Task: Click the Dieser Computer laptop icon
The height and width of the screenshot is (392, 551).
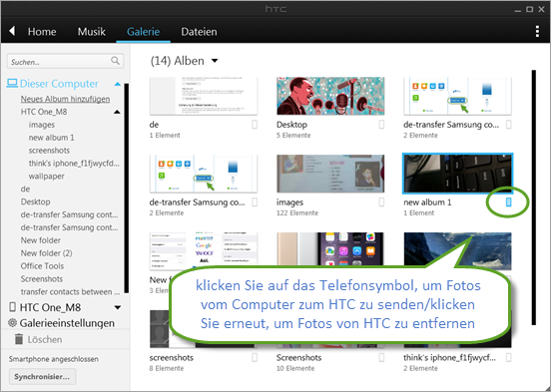Action: [12, 83]
